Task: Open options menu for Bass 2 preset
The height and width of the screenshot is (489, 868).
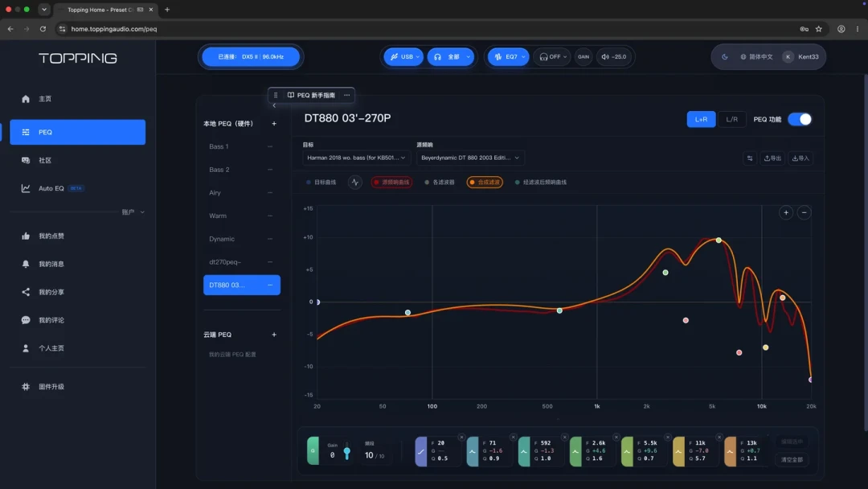Action: click(270, 170)
